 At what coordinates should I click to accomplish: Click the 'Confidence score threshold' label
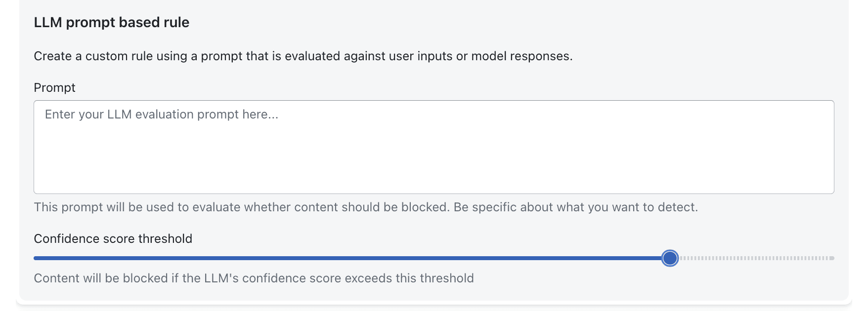coord(113,238)
